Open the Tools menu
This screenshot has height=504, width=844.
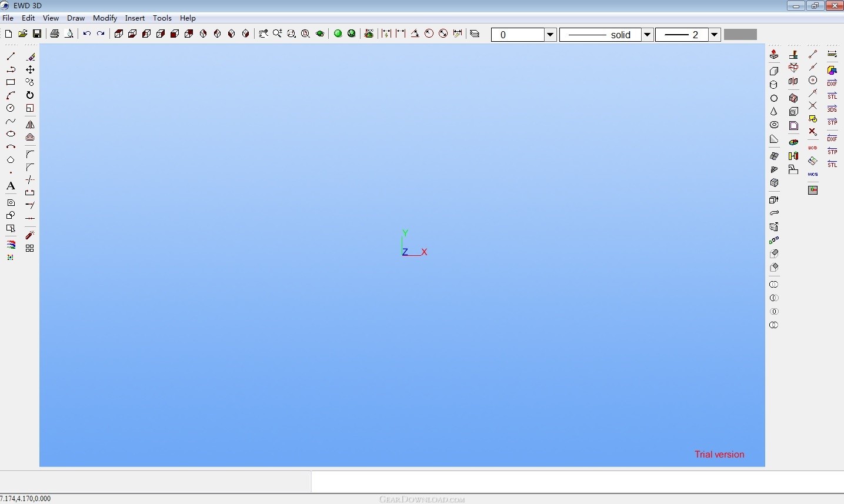click(x=162, y=18)
